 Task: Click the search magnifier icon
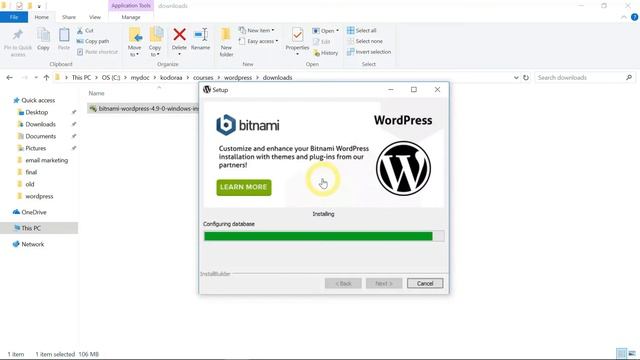(x=629, y=78)
